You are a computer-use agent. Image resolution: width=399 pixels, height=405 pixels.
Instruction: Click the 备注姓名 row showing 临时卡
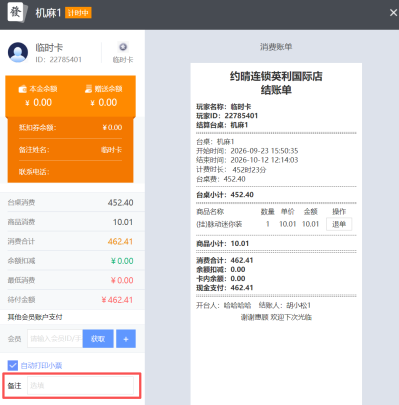(70, 150)
